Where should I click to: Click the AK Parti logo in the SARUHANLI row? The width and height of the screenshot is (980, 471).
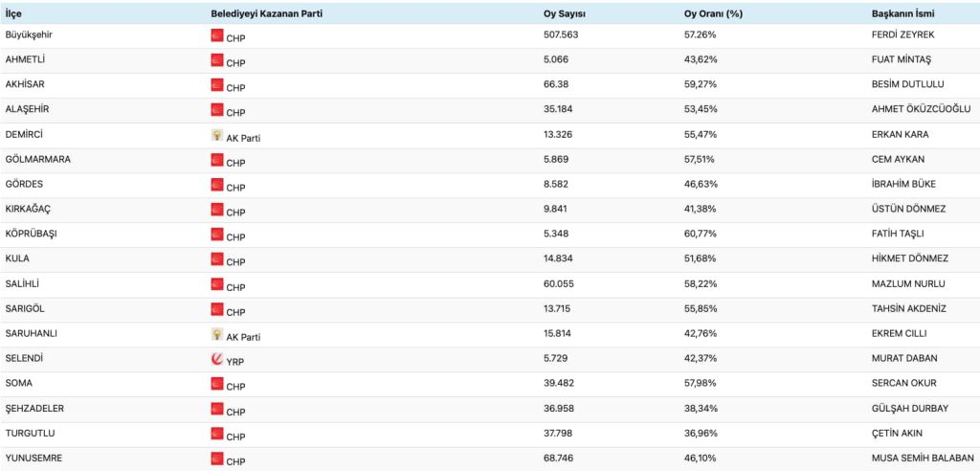(216, 335)
